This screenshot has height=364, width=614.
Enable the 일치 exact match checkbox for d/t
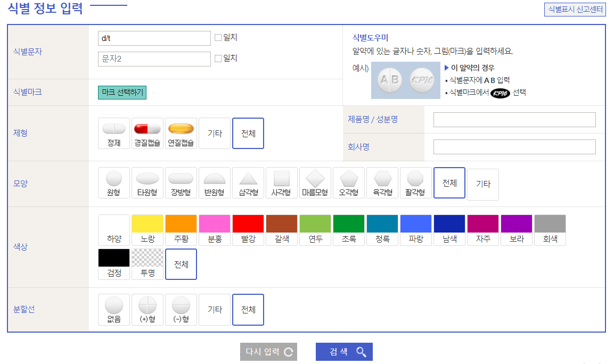[218, 38]
